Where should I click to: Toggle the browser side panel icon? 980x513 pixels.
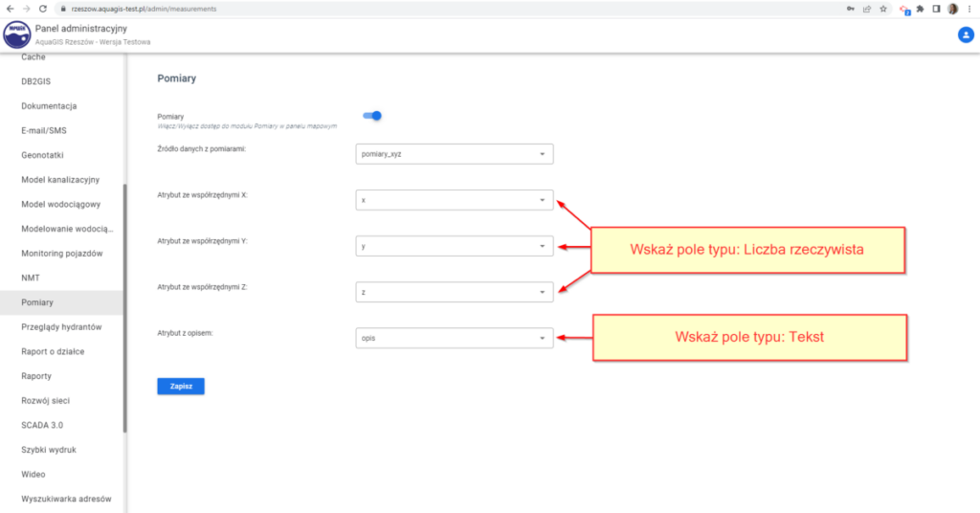(936, 9)
